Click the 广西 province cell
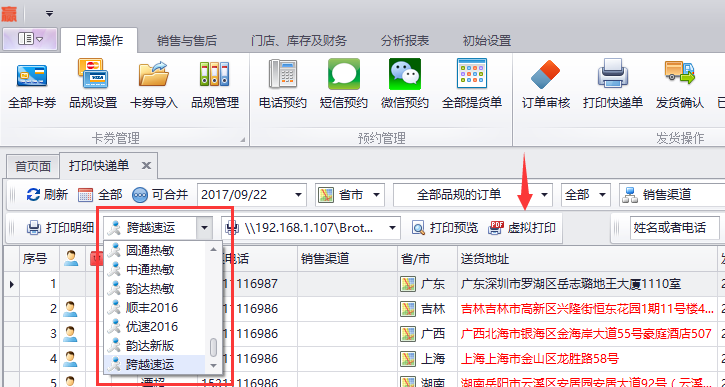The width and height of the screenshot is (725, 387). point(428,333)
